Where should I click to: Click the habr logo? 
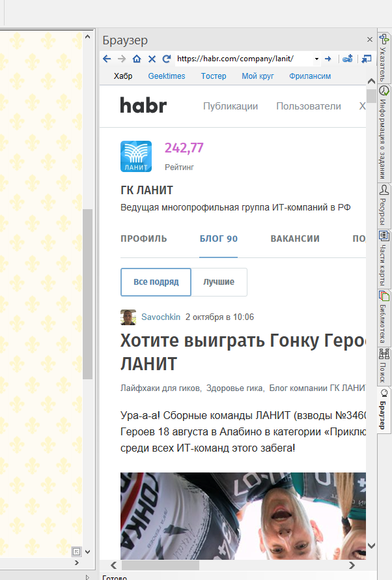[143, 105]
